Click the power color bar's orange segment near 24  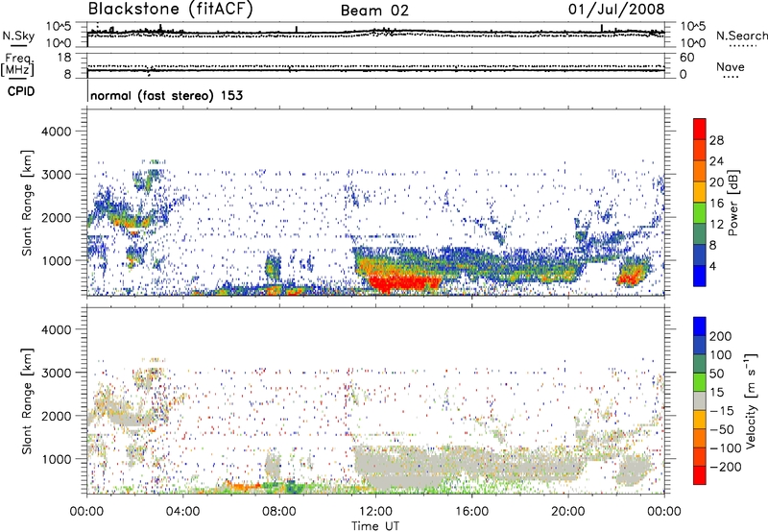pos(700,171)
